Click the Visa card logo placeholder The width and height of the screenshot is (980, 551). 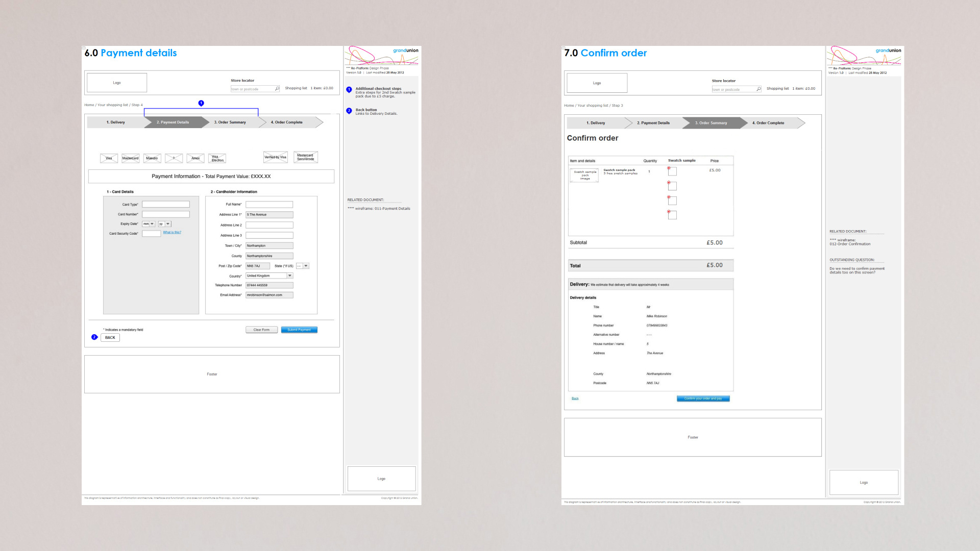coord(109,158)
